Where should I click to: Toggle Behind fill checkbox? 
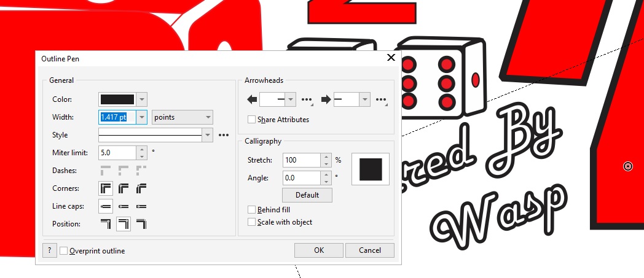(x=251, y=209)
